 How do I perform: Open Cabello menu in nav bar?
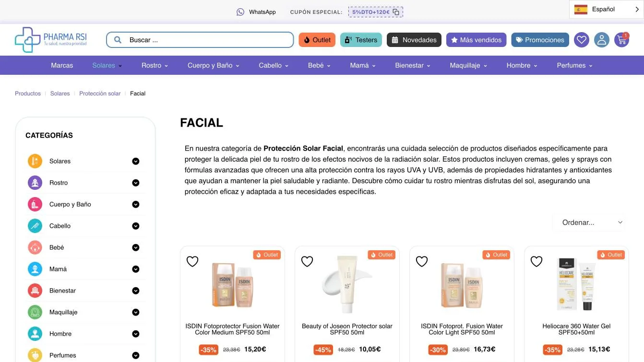click(274, 65)
